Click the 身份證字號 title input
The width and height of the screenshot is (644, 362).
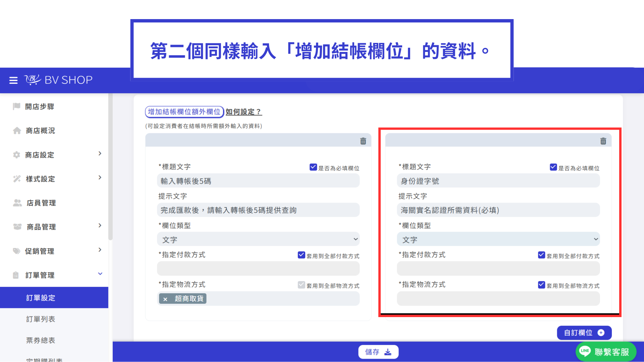(x=498, y=181)
